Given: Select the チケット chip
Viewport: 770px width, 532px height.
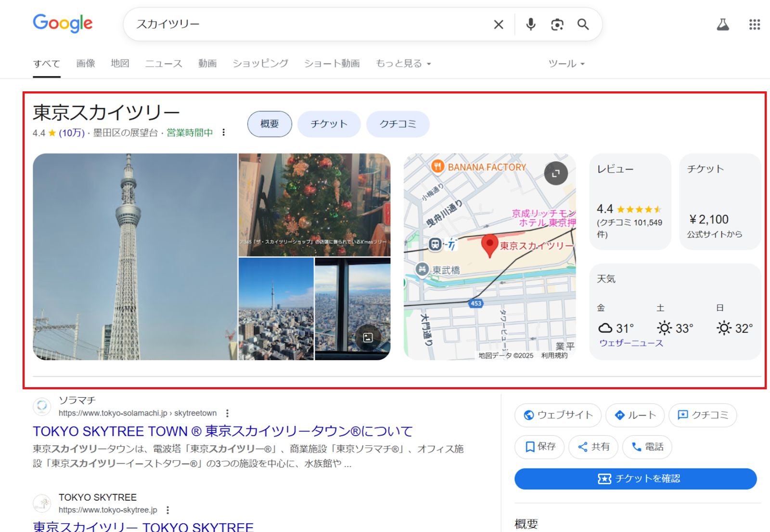Looking at the screenshot, I should [x=329, y=124].
